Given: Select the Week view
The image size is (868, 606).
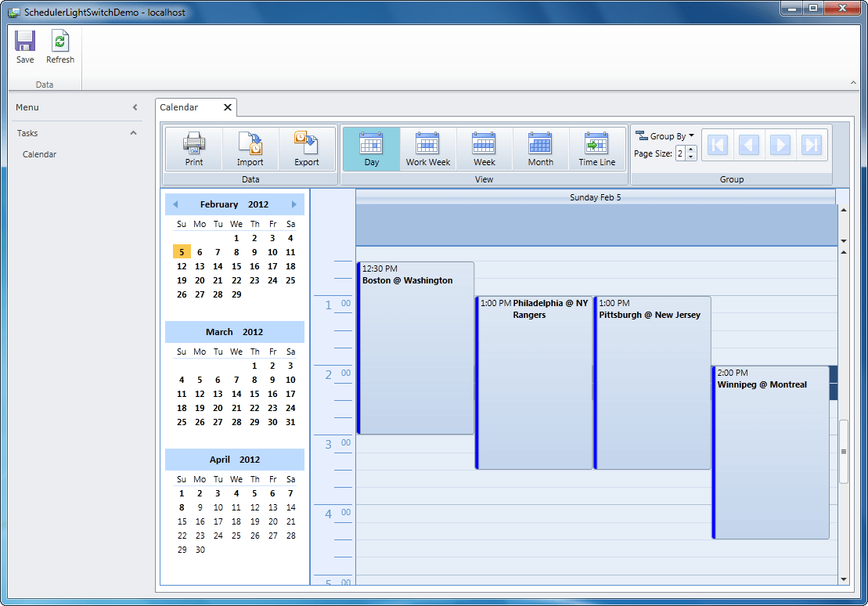Looking at the screenshot, I should (x=484, y=149).
